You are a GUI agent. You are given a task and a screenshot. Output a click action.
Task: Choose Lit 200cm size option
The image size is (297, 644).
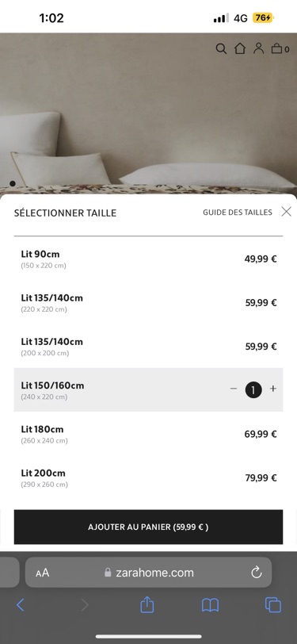149,477
